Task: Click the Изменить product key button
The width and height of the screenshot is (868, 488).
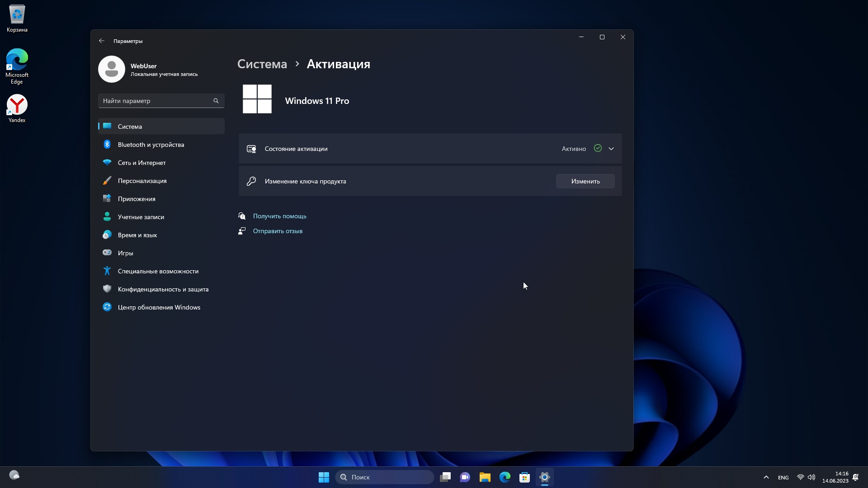Action: (585, 181)
